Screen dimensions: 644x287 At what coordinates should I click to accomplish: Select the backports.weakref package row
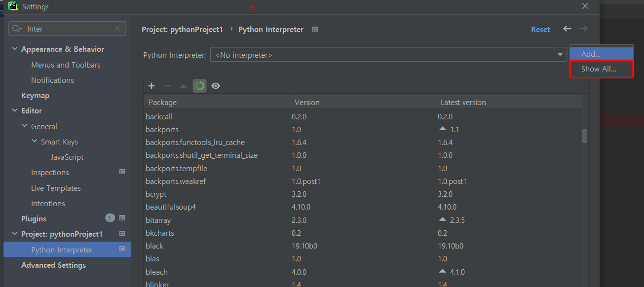[x=363, y=181]
